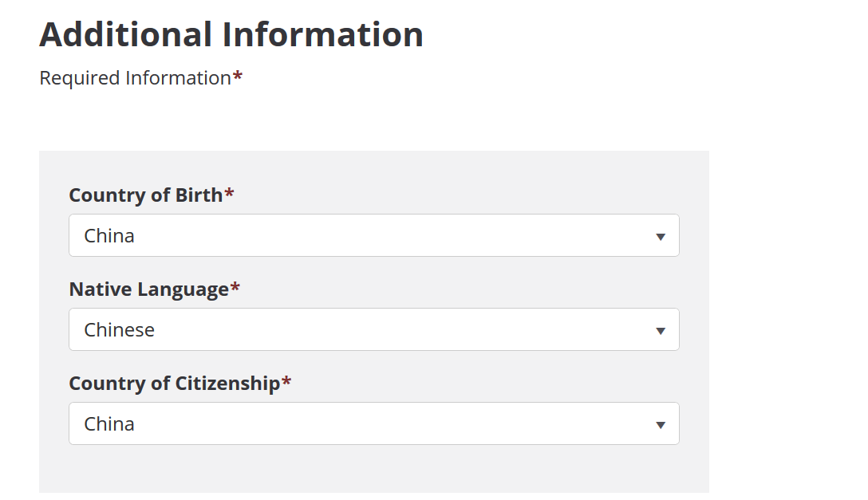The image size is (868, 500).
Task: Open the Country of Birth dropdown
Action: point(373,235)
